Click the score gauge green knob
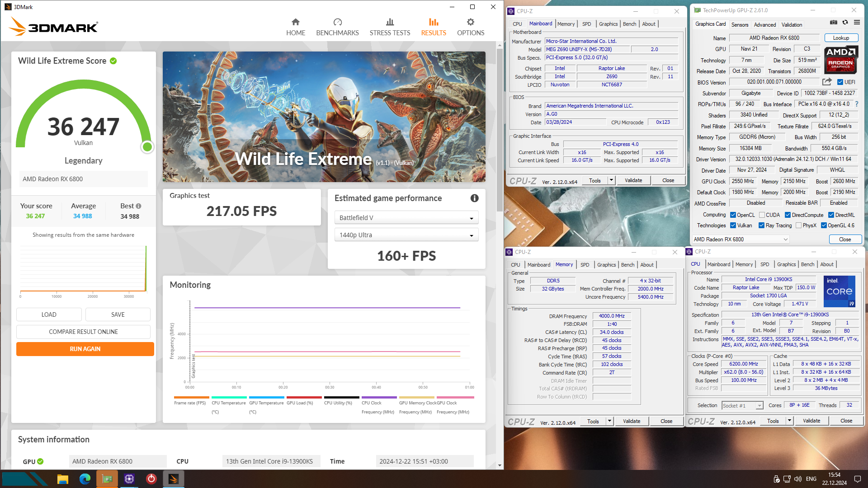868x488 pixels. pyautogui.click(x=147, y=147)
